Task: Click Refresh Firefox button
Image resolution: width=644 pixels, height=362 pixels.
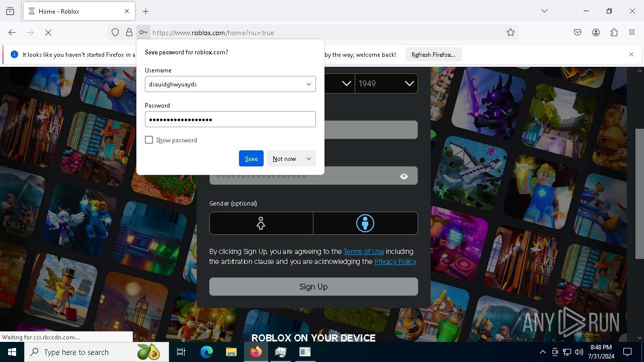Action: [x=433, y=54]
